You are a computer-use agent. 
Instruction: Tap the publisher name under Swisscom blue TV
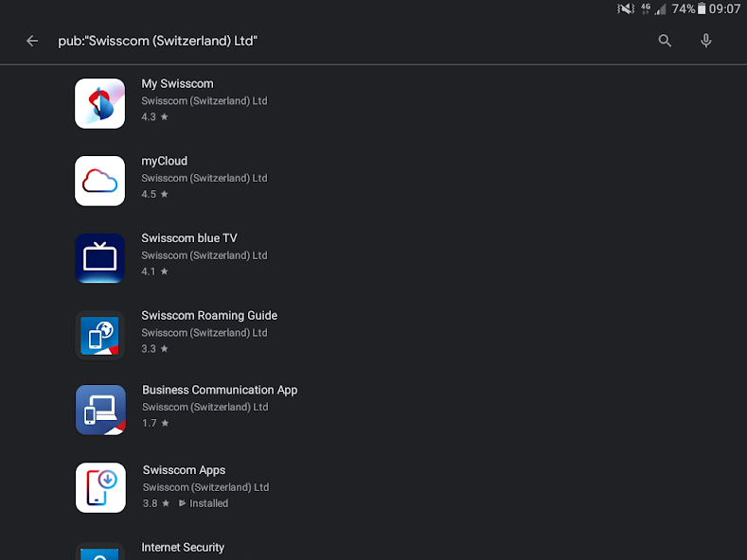(x=205, y=255)
